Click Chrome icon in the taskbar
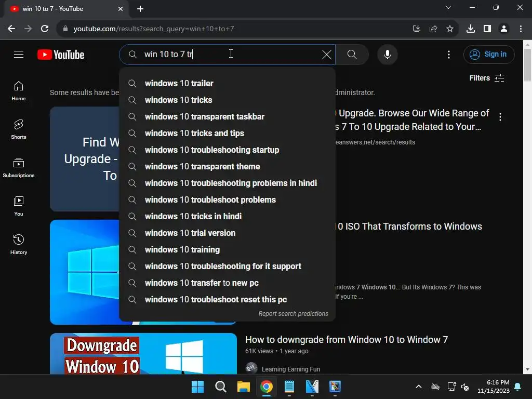532x399 pixels. 267,387
